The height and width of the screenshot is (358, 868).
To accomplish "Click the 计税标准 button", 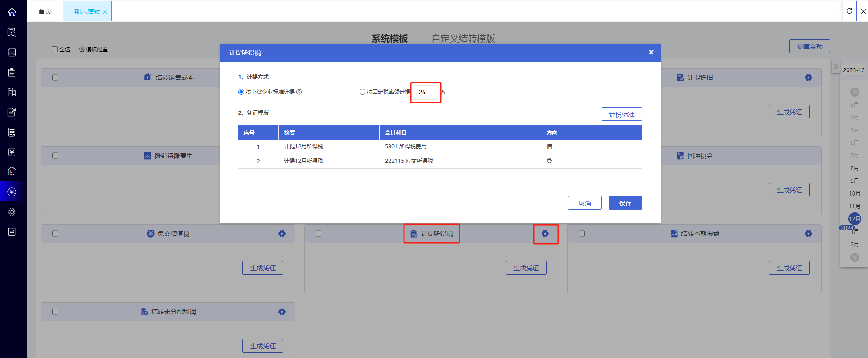I will coord(622,114).
